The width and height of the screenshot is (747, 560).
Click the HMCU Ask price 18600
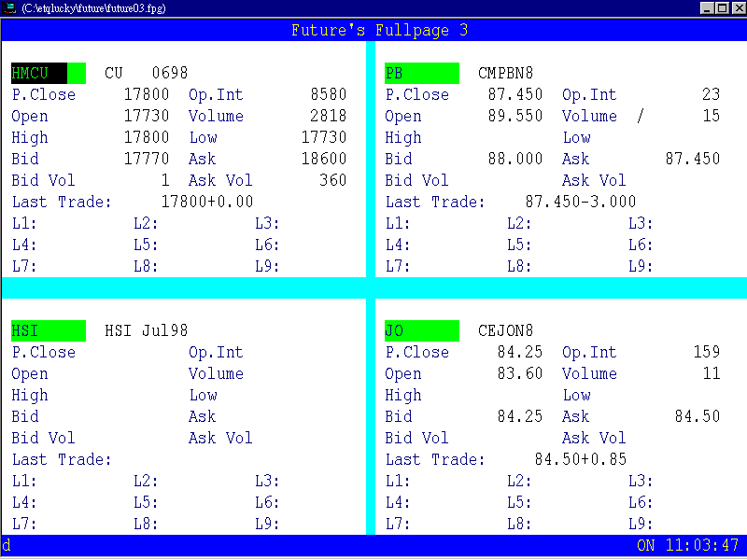[323, 159]
